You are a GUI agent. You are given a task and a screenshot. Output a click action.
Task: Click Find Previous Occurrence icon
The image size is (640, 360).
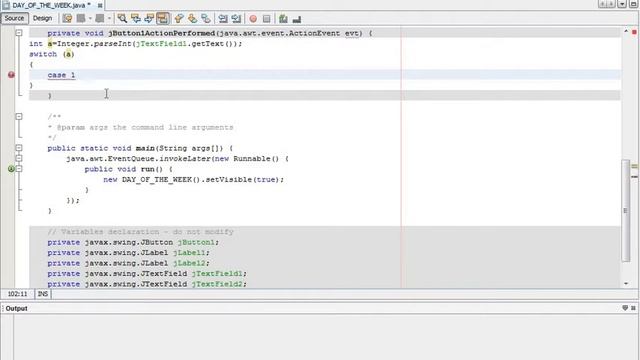point(136,18)
